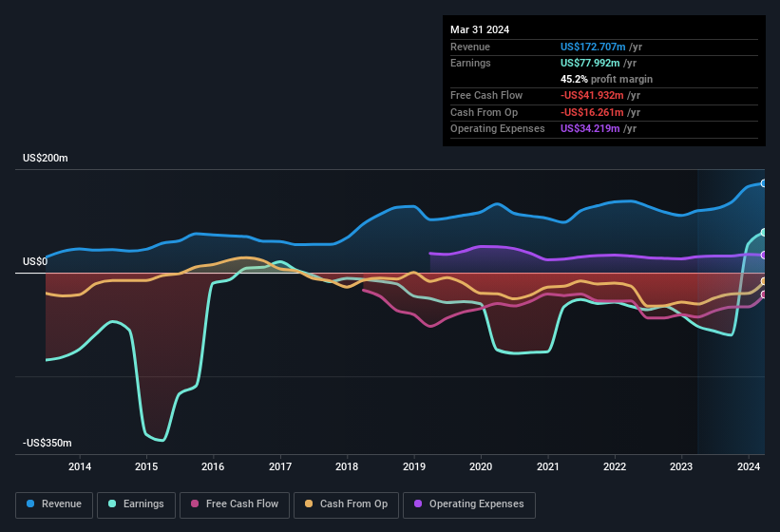Image resolution: width=780 pixels, height=532 pixels.
Task: Click the Mar 31 2024 tooltip date
Action: (x=480, y=29)
